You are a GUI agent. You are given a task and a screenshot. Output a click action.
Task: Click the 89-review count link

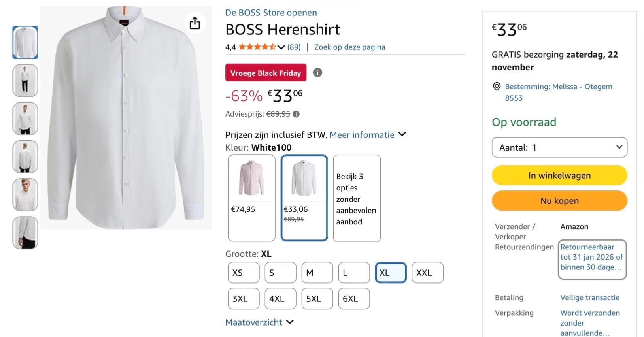point(294,47)
